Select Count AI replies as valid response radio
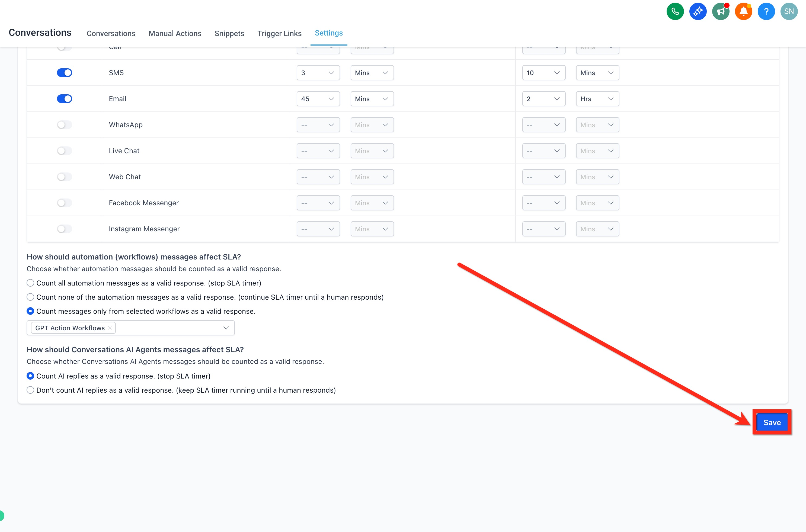The height and width of the screenshot is (532, 806). [30, 376]
